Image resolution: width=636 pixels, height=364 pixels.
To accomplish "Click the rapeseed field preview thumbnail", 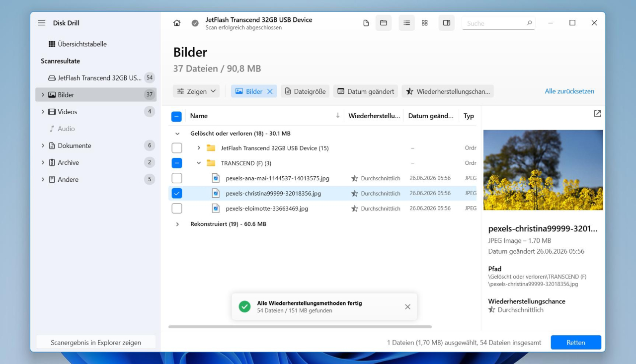I will click(x=543, y=170).
